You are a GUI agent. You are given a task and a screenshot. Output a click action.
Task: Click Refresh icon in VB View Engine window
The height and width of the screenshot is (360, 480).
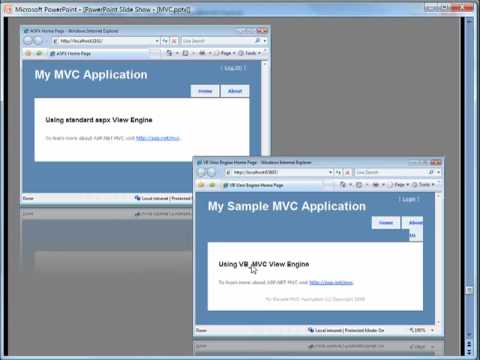click(x=338, y=172)
